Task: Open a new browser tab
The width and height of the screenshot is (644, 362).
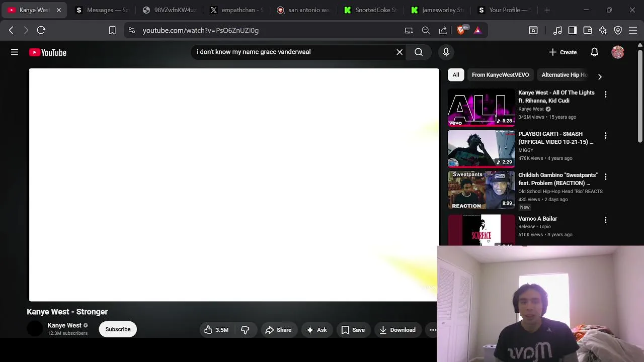Action: pos(547,10)
